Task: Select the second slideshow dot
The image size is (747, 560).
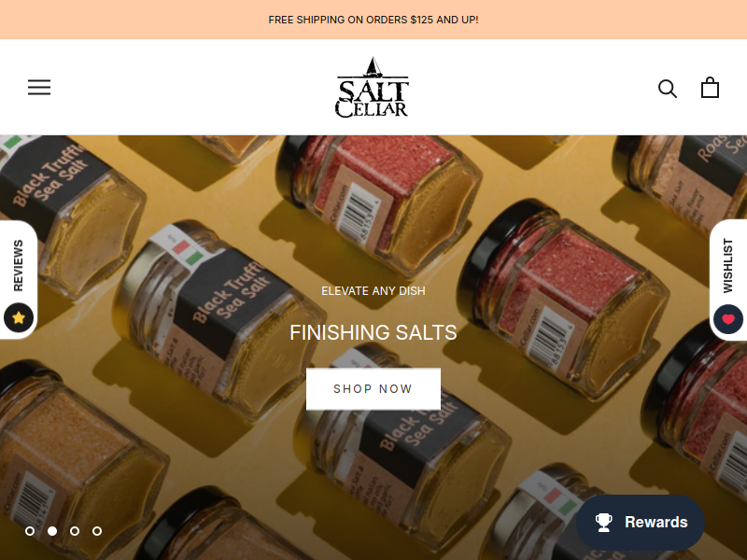Action: (52, 531)
